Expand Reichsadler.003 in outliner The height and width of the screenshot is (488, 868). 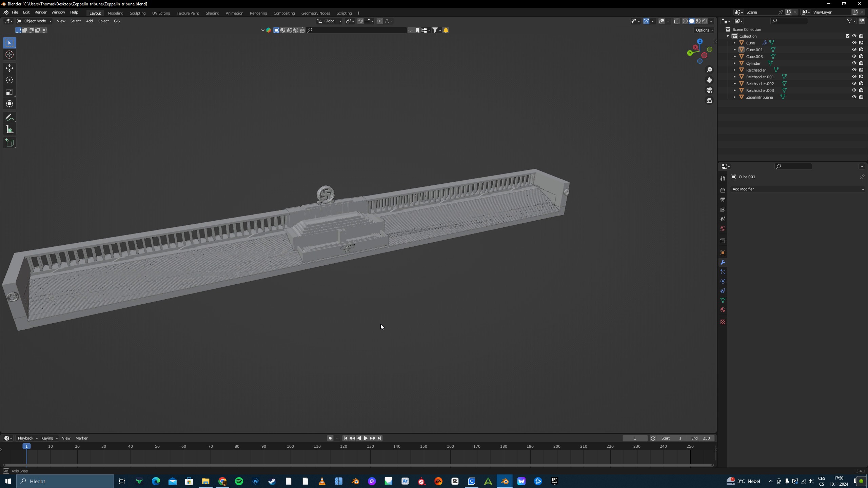click(735, 90)
